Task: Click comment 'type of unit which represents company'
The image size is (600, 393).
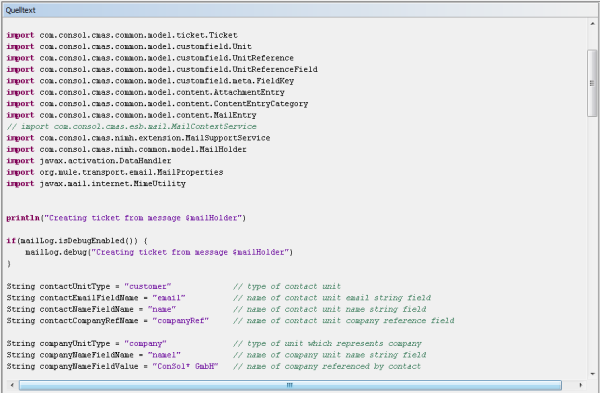Action: [327, 344]
